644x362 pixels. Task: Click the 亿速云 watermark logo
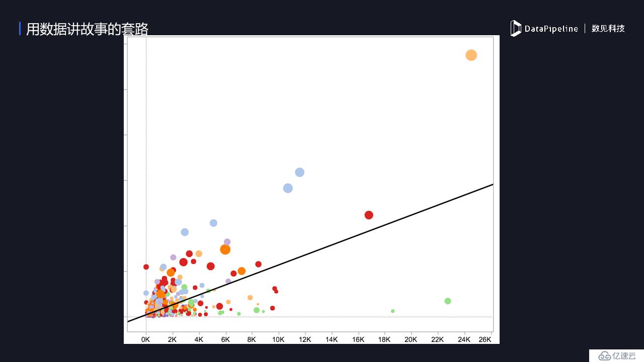[x=617, y=355]
